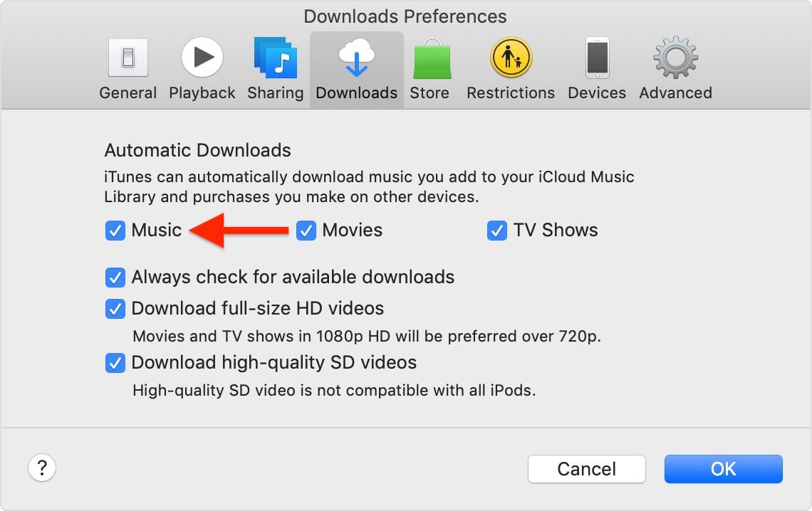The width and height of the screenshot is (812, 511).
Task: Select the Devices iPhone icon
Action: point(597,58)
